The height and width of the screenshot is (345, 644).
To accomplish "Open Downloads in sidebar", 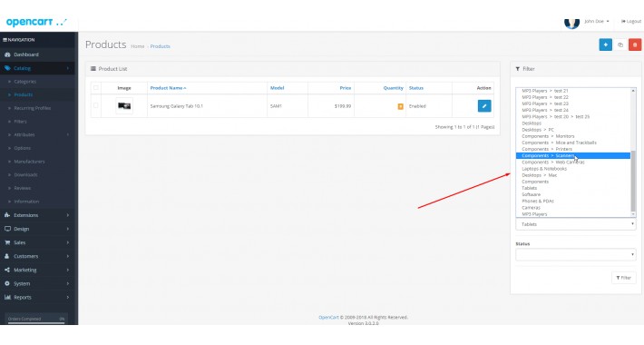I will (25, 174).
